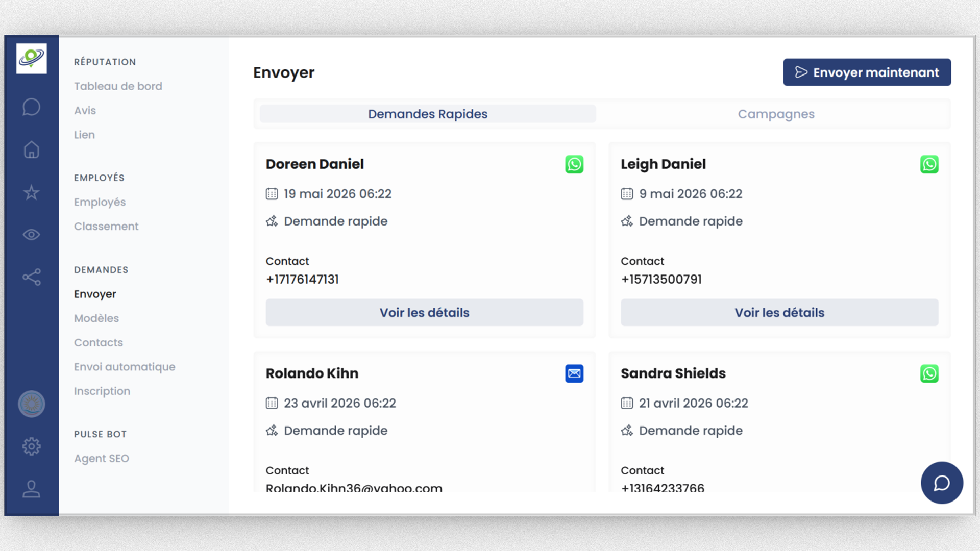Open Avis in the sidebar
Viewport: 980px width, 551px height.
[x=85, y=110]
